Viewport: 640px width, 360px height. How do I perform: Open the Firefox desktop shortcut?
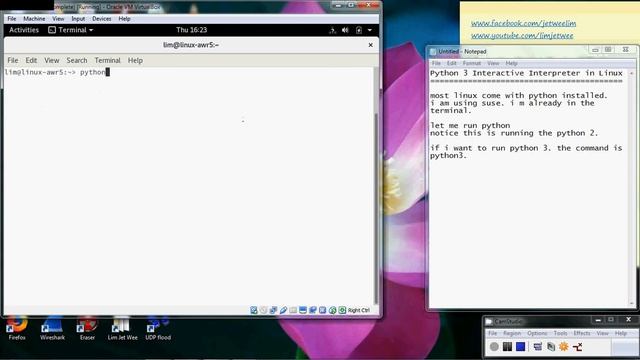click(17, 328)
